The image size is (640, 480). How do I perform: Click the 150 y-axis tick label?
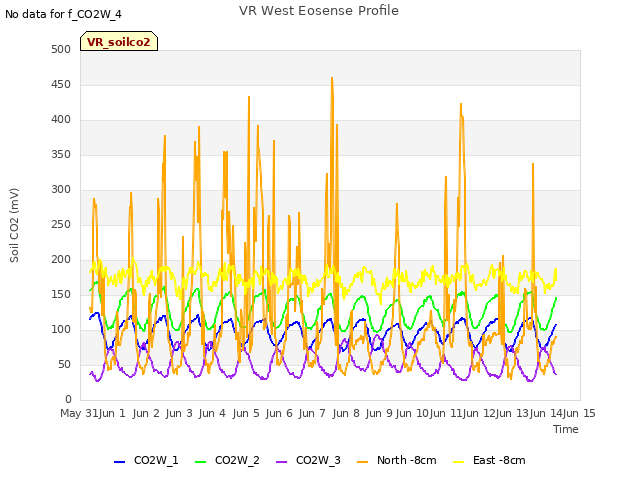(61, 295)
